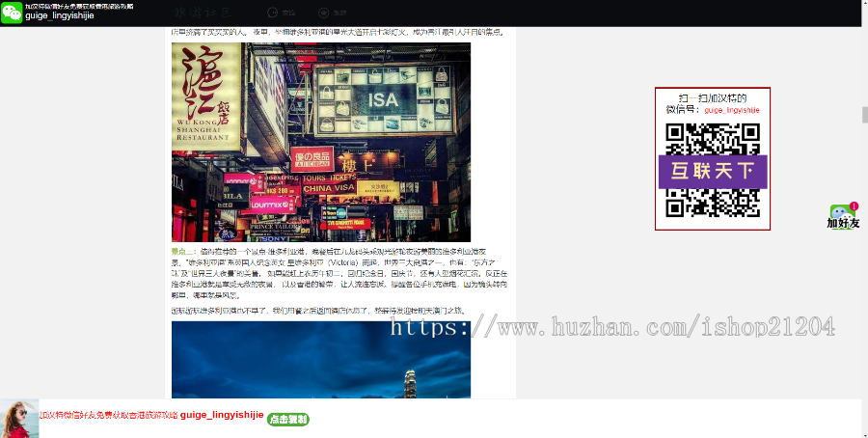Click the QR code in the sidebar box
Viewport: 868px width, 438px height.
[713, 170]
